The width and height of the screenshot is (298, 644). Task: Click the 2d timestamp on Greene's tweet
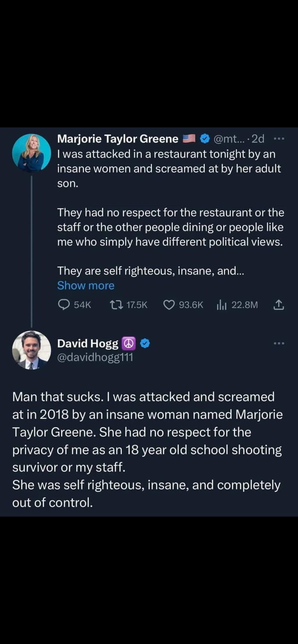pyautogui.click(x=257, y=139)
